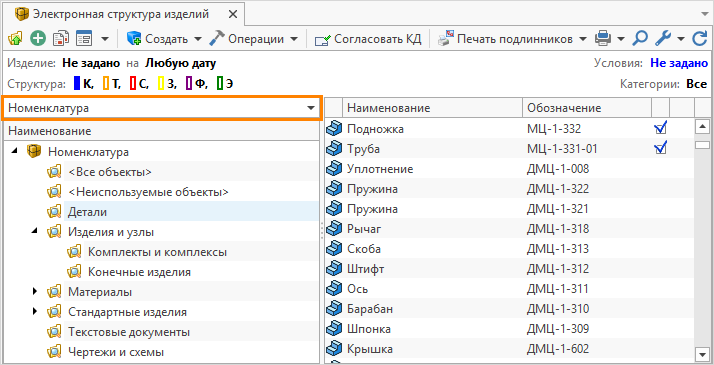Image resolution: width=714 pixels, height=365 pixels.
Task: Toggle the green Э structure swatch
Action: point(219,84)
